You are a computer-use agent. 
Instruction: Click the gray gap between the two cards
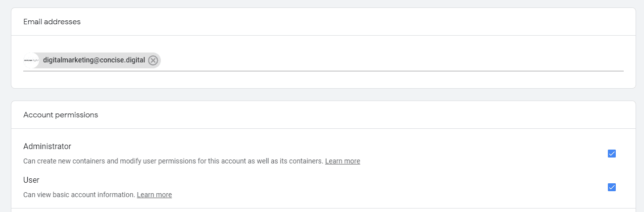[322, 95]
